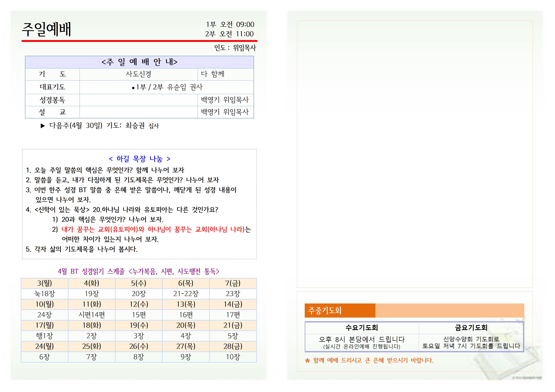Click the purple 4월 BT 성경읽기 스케줄 title
The image size is (555, 392).
138,272
